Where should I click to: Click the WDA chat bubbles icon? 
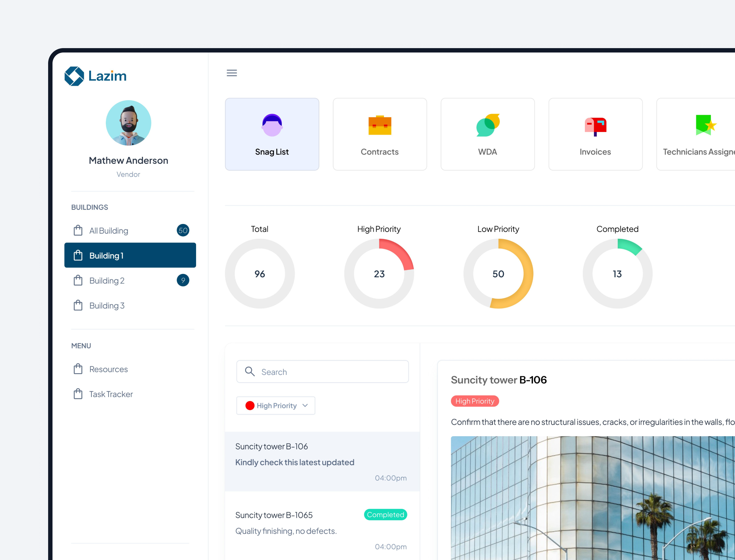tap(488, 125)
